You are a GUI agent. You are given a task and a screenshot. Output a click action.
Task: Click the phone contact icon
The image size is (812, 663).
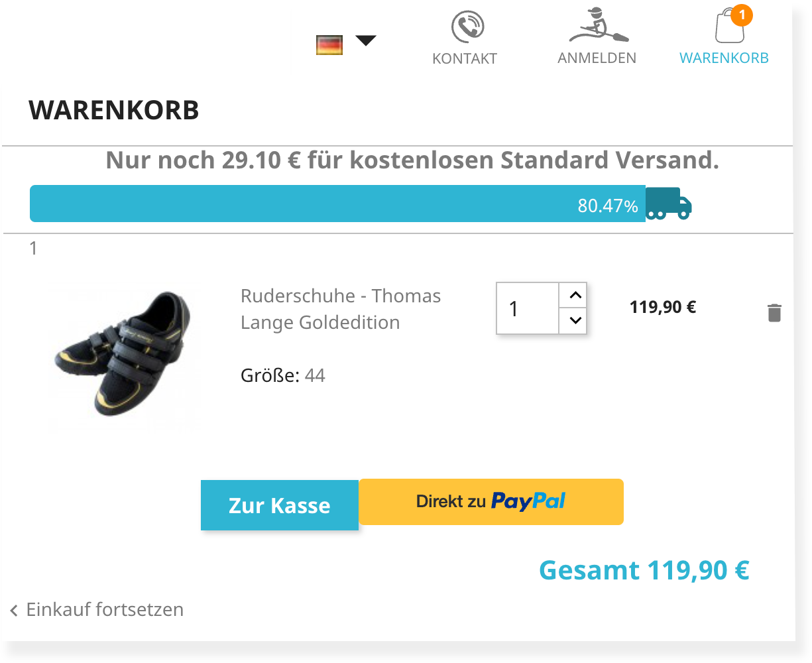(x=467, y=27)
